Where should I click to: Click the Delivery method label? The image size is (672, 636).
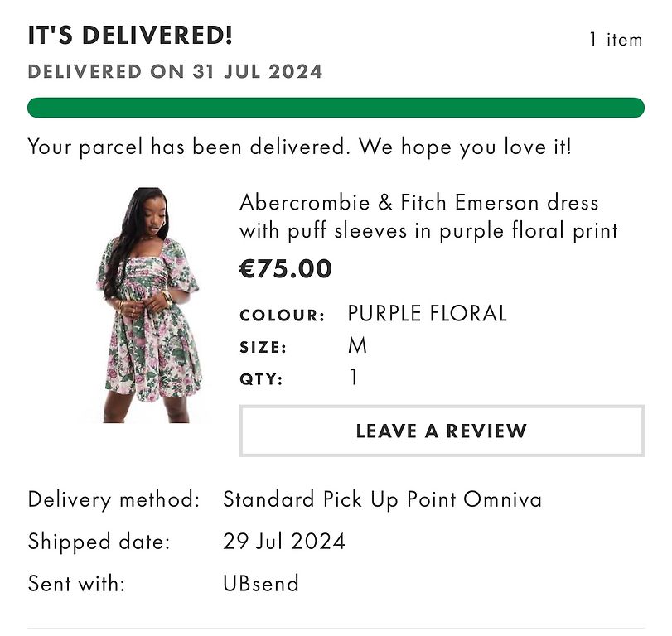(114, 500)
